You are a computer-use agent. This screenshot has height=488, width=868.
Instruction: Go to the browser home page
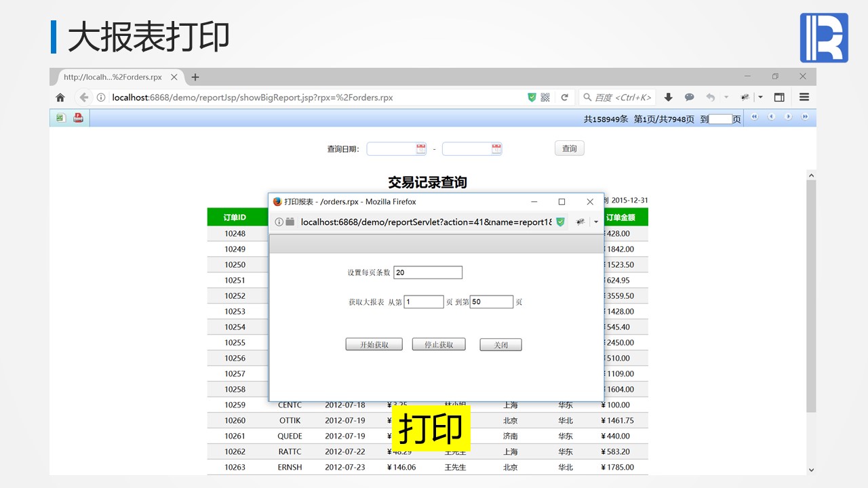60,98
